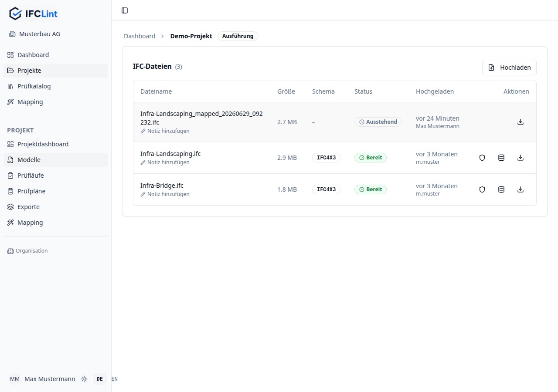Click the Infra-Landscaping.ifc filename
558x392 pixels.
[170, 154]
